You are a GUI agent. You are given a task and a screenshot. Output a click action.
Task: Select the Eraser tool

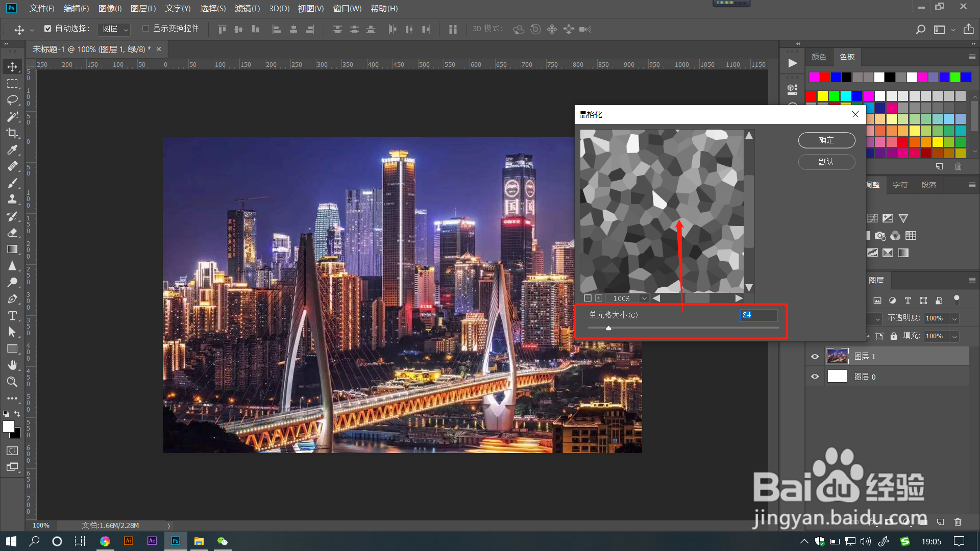pyautogui.click(x=12, y=233)
